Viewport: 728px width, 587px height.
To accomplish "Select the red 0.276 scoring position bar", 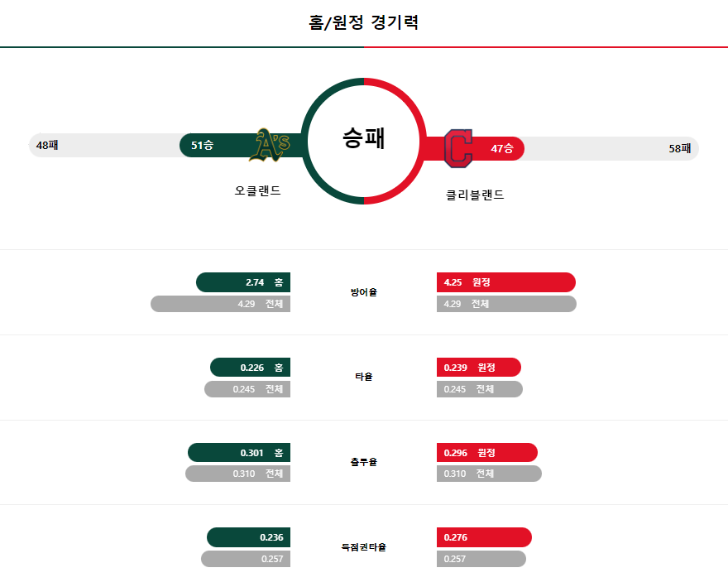I will [x=484, y=537].
